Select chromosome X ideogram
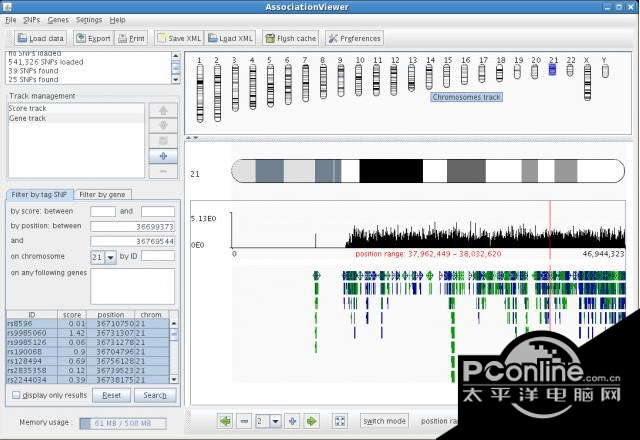 (x=587, y=82)
